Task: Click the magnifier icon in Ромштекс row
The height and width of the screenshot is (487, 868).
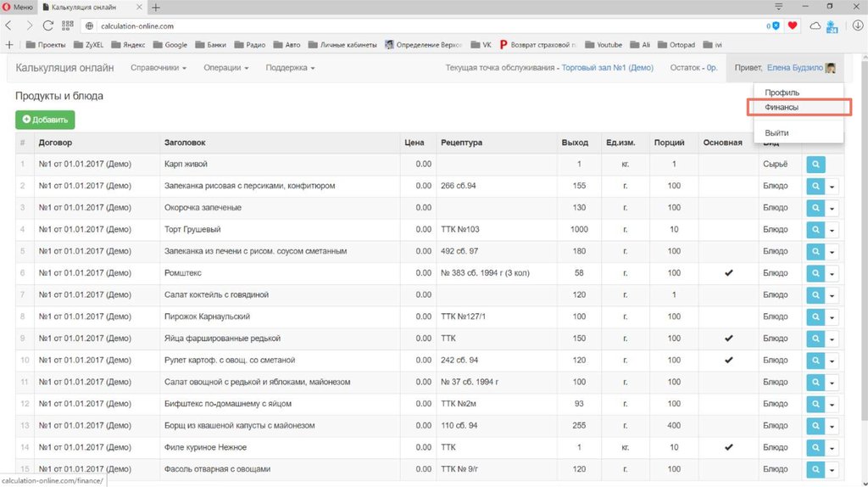Action: [815, 273]
